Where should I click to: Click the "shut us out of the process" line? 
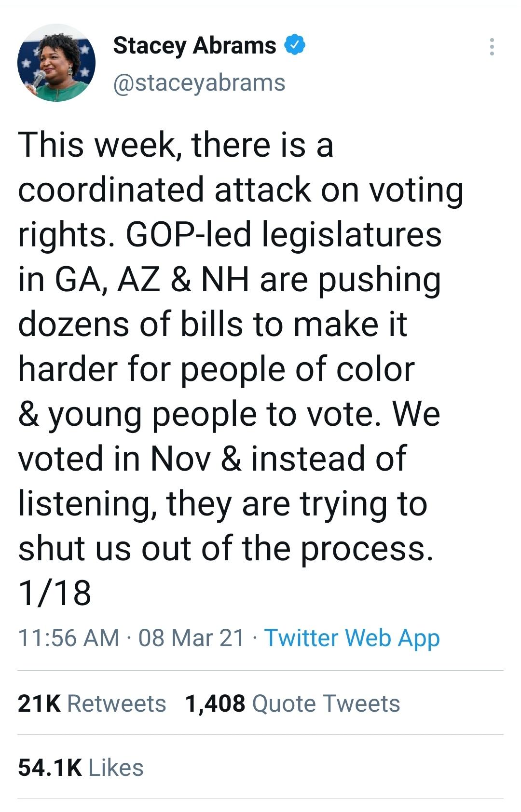(225, 548)
